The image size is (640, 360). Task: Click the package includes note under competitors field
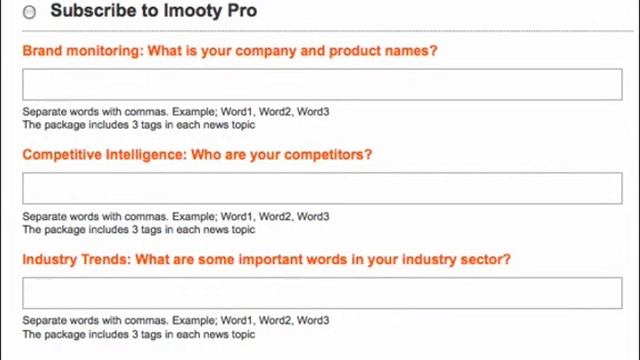[139, 229]
